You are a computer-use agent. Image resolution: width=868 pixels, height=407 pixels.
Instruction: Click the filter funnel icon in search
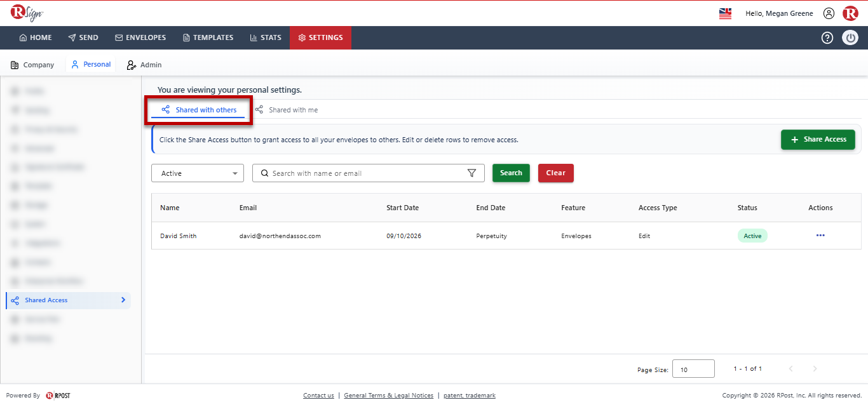point(471,173)
